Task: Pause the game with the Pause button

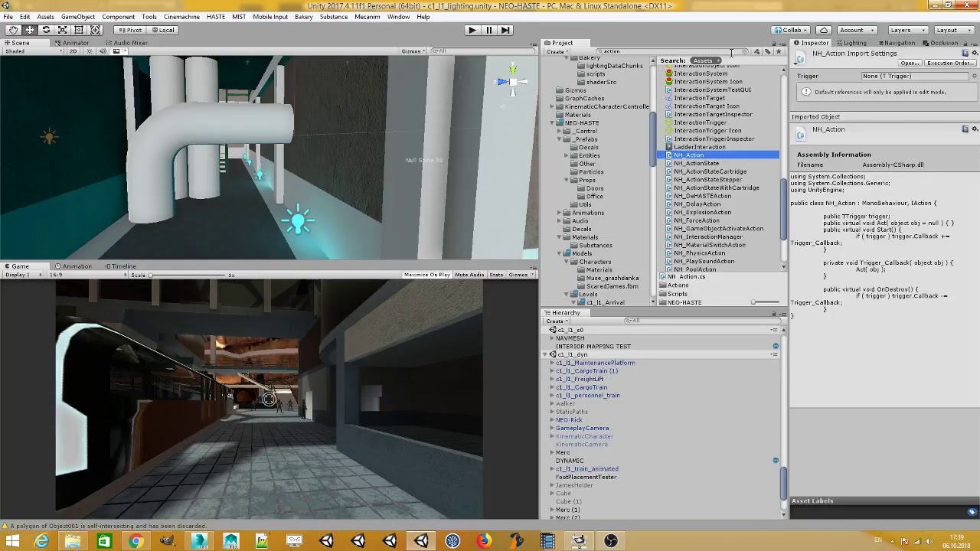Action: tap(488, 30)
